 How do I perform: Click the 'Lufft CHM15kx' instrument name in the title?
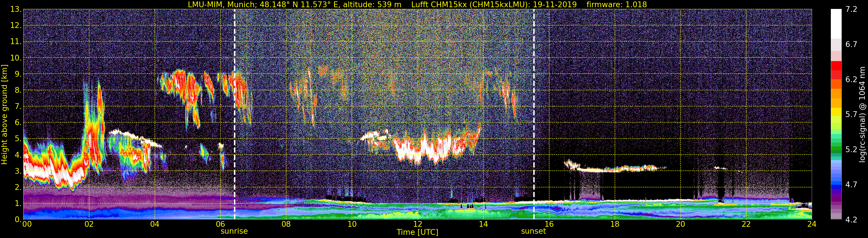click(x=439, y=5)
